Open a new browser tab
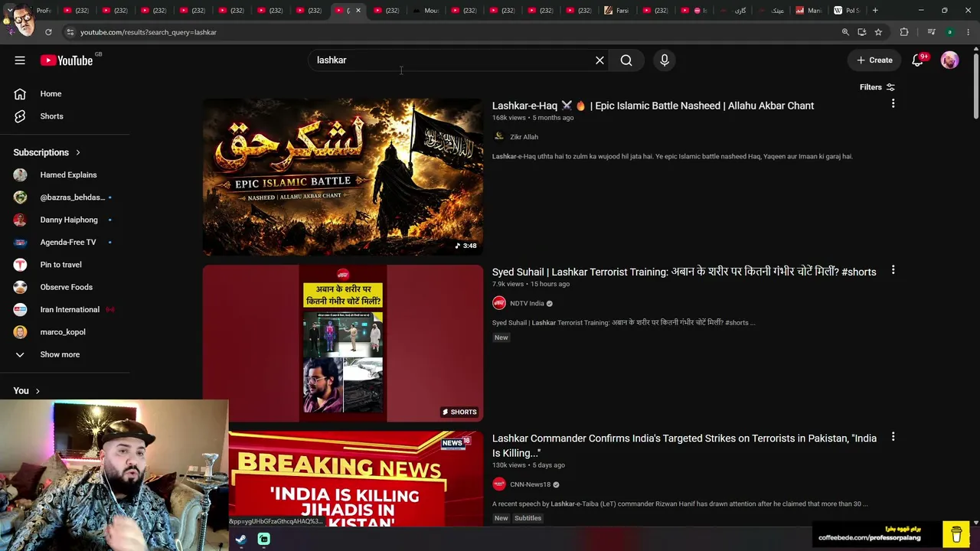This screenshot has height=551, width=980. [875, 11]
